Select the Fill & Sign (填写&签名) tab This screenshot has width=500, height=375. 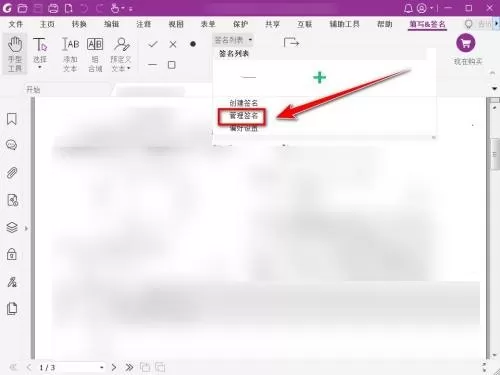click(427, 24)
